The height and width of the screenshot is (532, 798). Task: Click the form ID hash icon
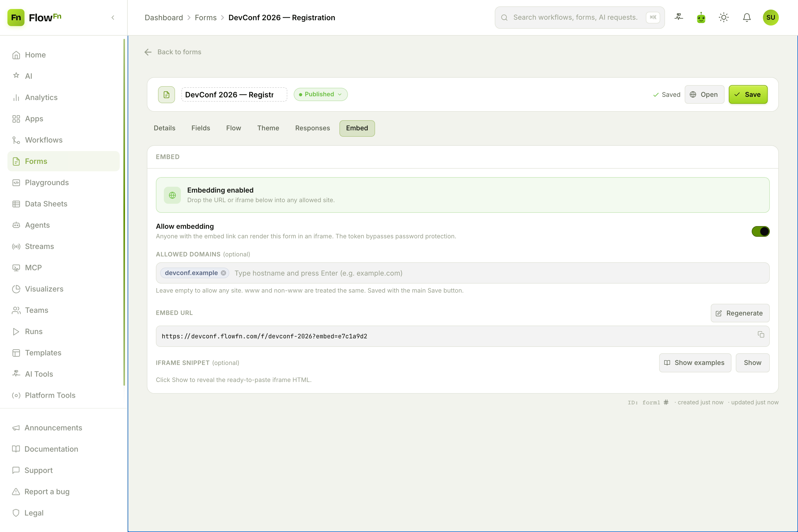(x=666, y=402)
